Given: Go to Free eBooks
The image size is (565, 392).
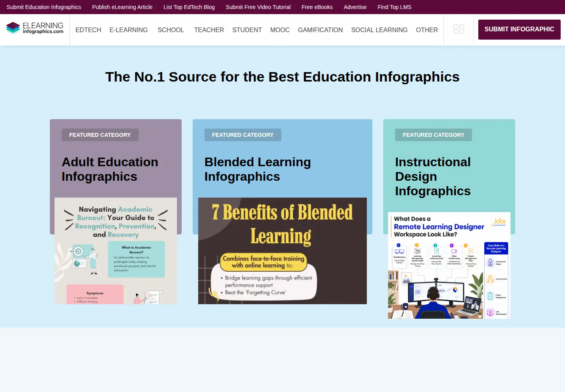Looking at the screenshot, I should pyautogui.click(x=317, y=7).
